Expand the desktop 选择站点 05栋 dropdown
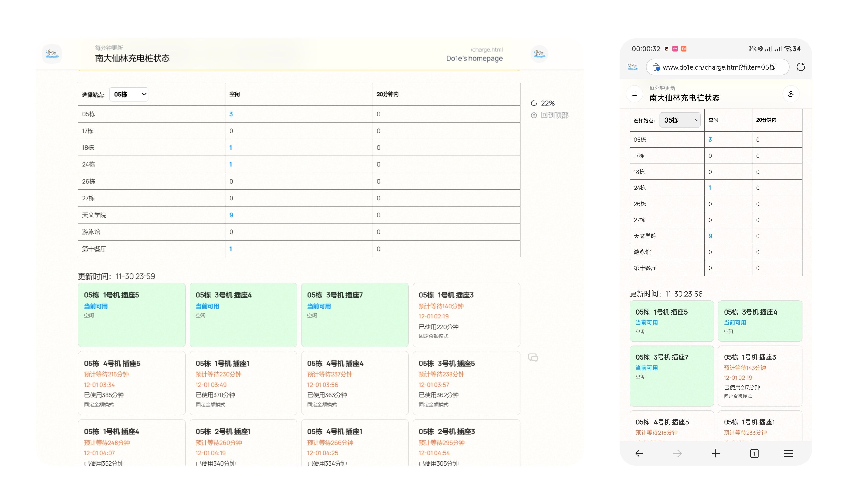 pos(129,94)
